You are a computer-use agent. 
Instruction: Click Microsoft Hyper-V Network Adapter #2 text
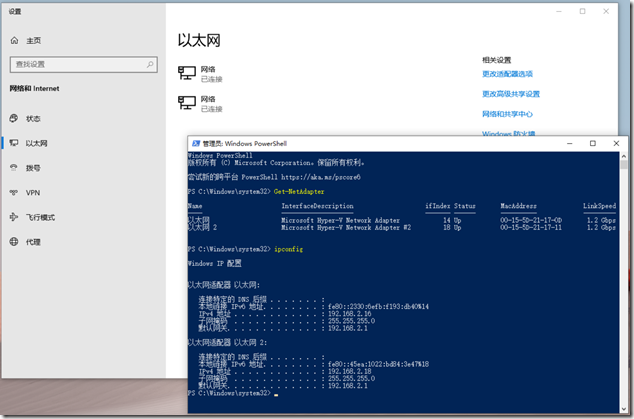(x=346, y=228)
